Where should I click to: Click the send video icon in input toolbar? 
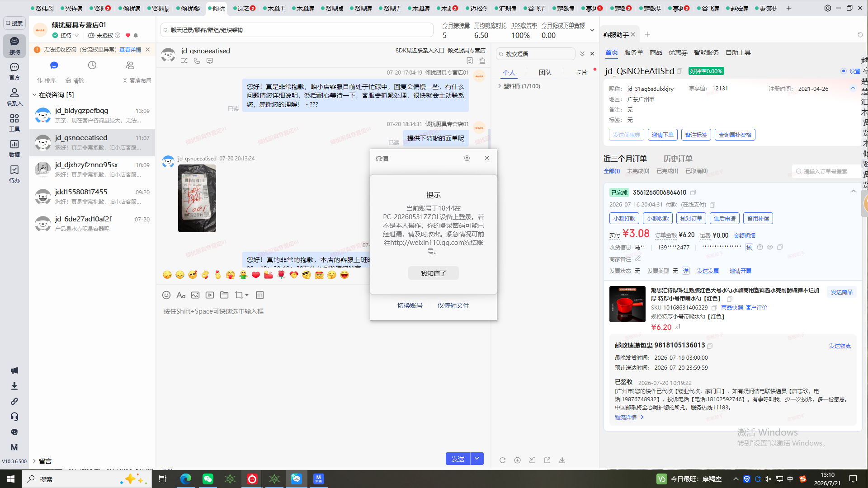(x=210, y=295)
